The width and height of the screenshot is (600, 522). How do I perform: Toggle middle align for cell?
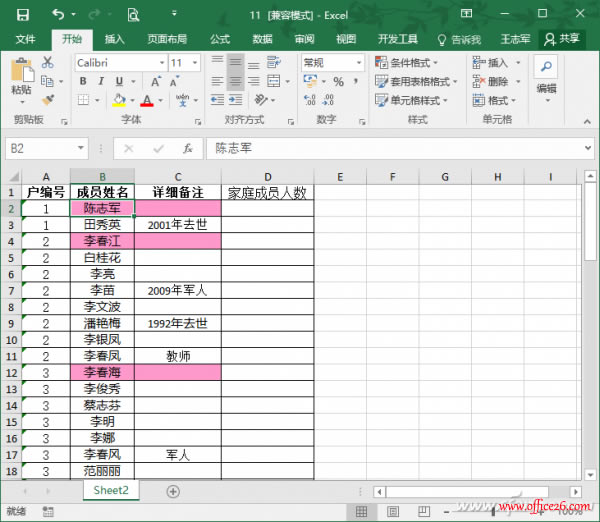pyautogui.click(x=235, y=61)
